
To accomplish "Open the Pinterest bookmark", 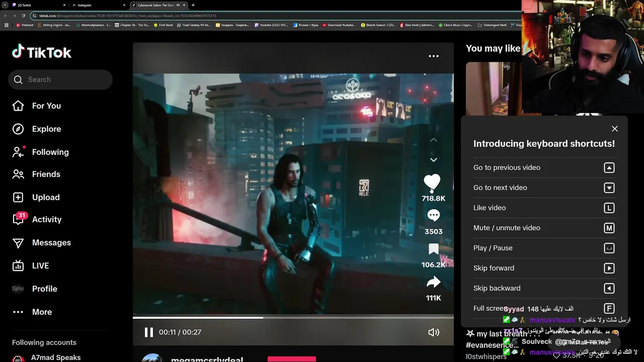I will 25,25.
